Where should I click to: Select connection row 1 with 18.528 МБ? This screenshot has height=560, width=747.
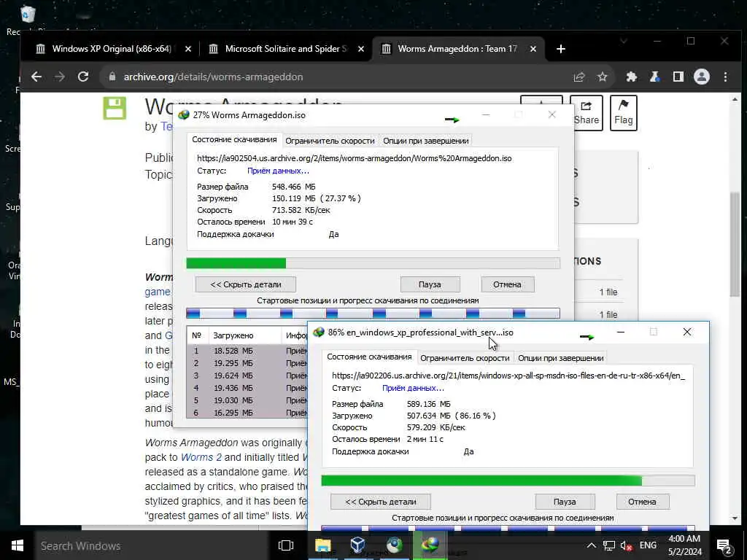[x=247, y=351]
